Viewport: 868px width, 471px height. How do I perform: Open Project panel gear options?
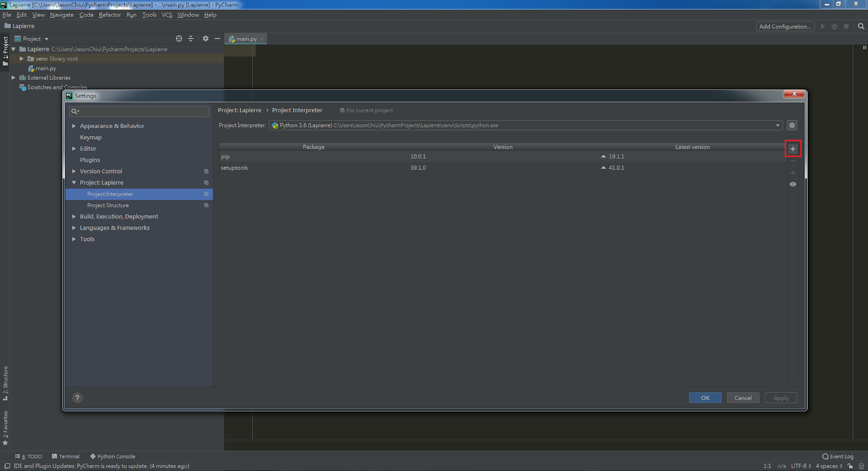(206, 39)
